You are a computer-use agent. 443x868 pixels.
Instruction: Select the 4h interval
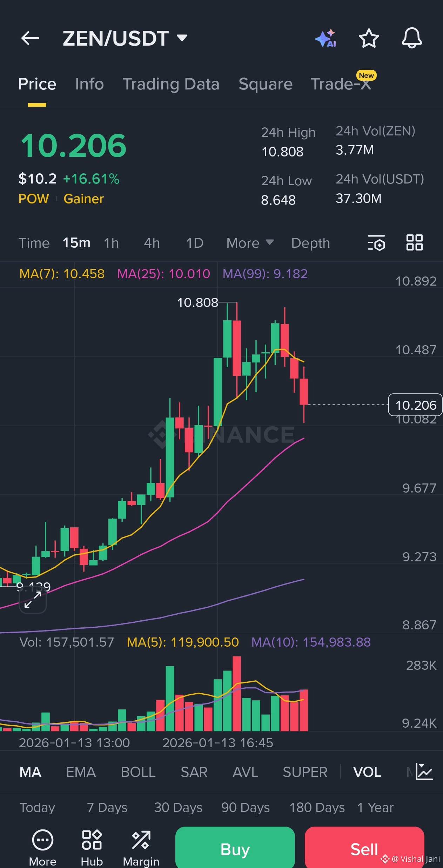[152, 243]
